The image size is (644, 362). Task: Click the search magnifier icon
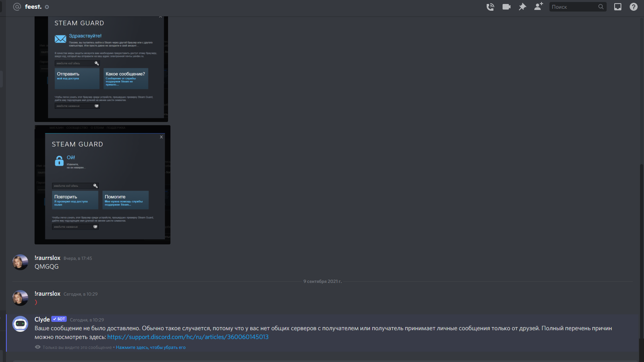tap(601, 7)
